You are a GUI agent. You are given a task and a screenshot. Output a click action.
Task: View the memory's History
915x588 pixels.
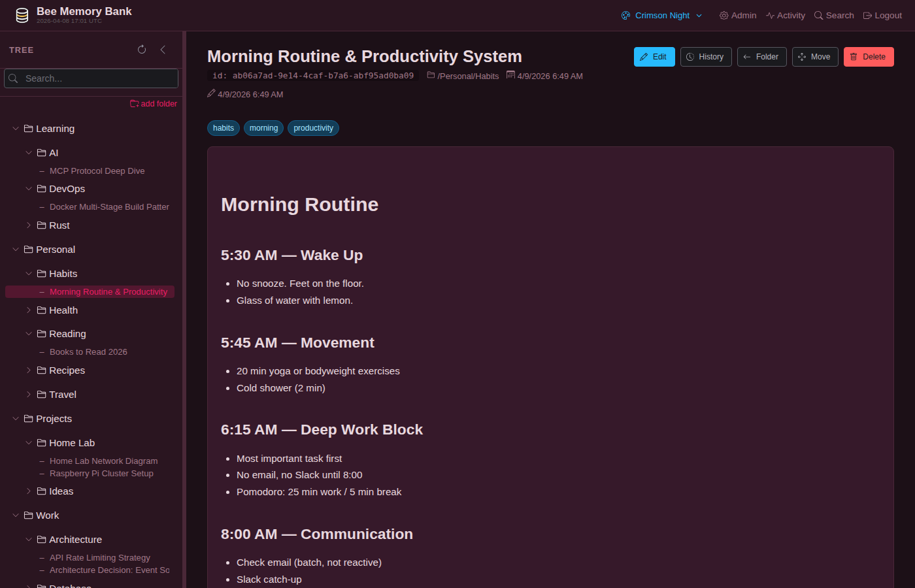(706, 57)
